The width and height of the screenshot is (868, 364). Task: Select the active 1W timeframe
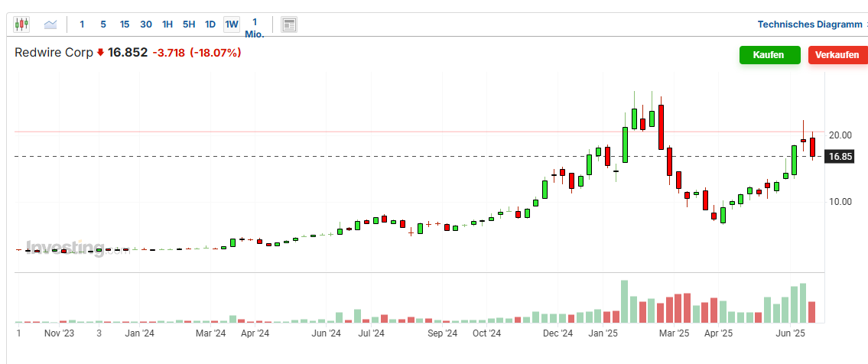pos(232,24)
